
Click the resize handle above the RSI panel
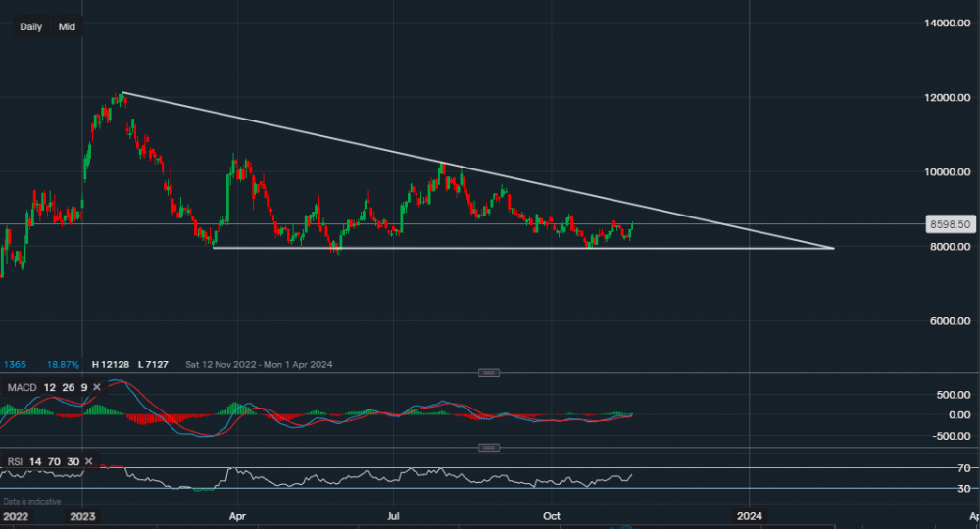[x=489, y=448]
